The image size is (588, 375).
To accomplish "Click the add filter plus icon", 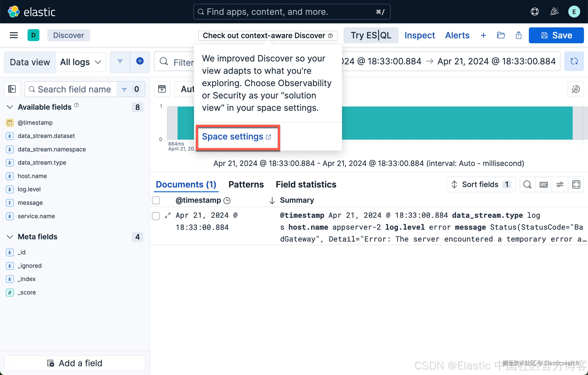I will pos(140,61).
